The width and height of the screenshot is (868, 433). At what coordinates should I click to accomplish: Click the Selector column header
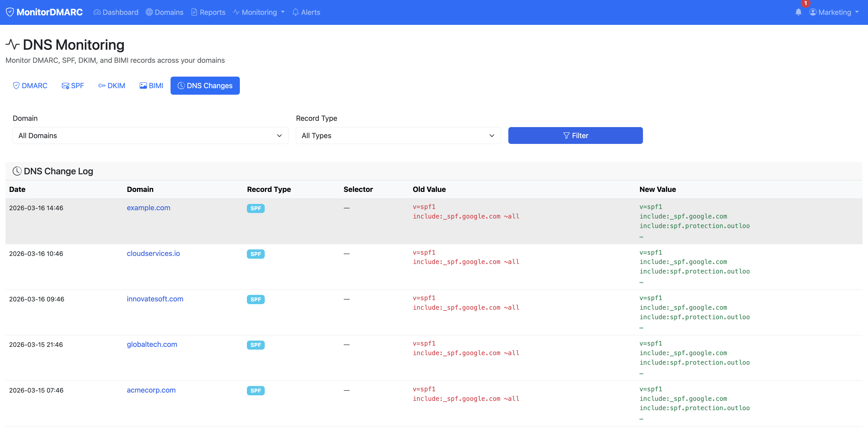click(x=358, y=189)
